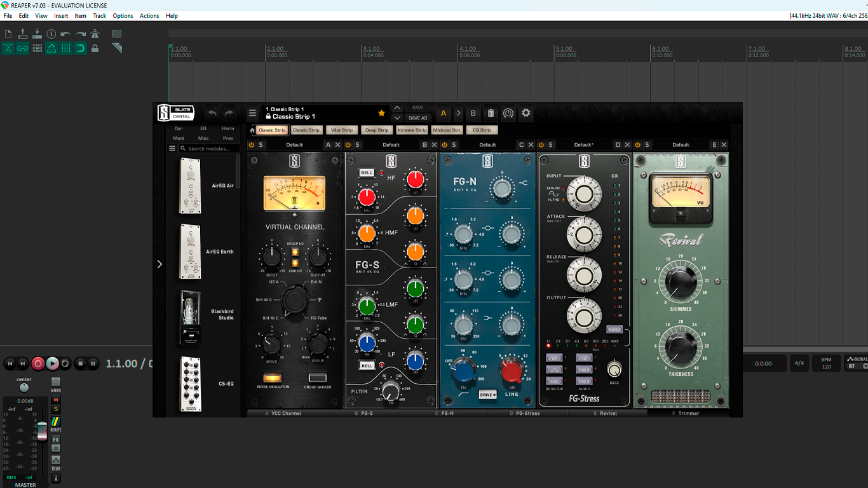The width and height of the screenshot is (868, 488).
Task: Select the Vibe Strip tab
Action: pyautogui.click(x=341, y=130)
